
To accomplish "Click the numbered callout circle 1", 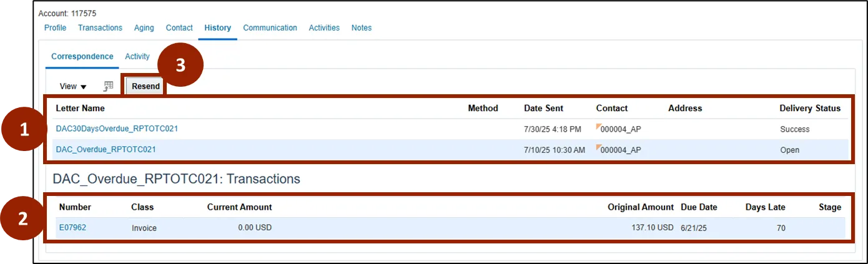I will pyautogui.click(x=24, y=129).
